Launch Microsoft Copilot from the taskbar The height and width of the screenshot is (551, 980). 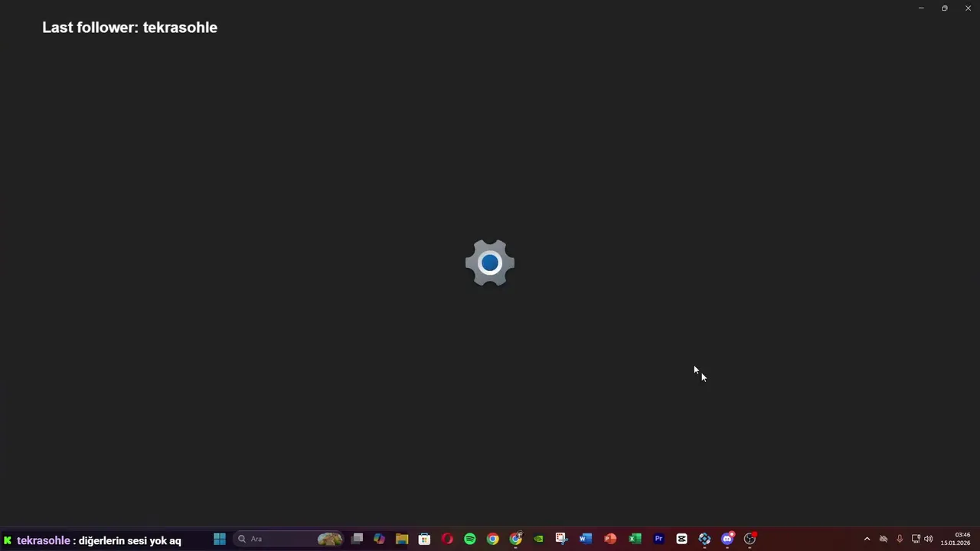(379, 539)
